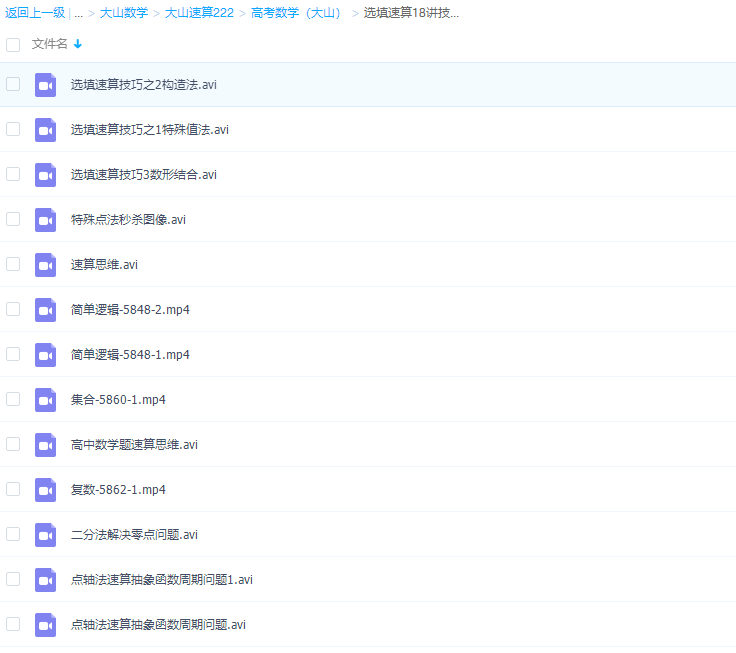Click video icon for 简单逻辑-5848-2.mp4
The image size is (736, 653).
(45, 310)
